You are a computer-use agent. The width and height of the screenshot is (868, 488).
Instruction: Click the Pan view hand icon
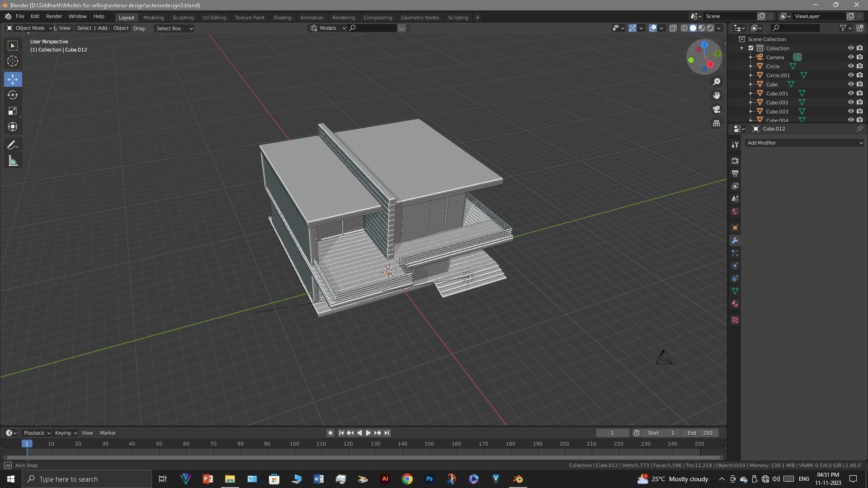717,95
